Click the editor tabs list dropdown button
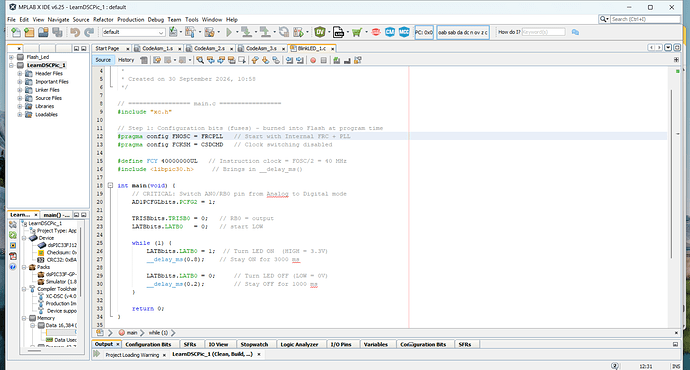Screen dimensions: 690x370 (x=668, y=48)
